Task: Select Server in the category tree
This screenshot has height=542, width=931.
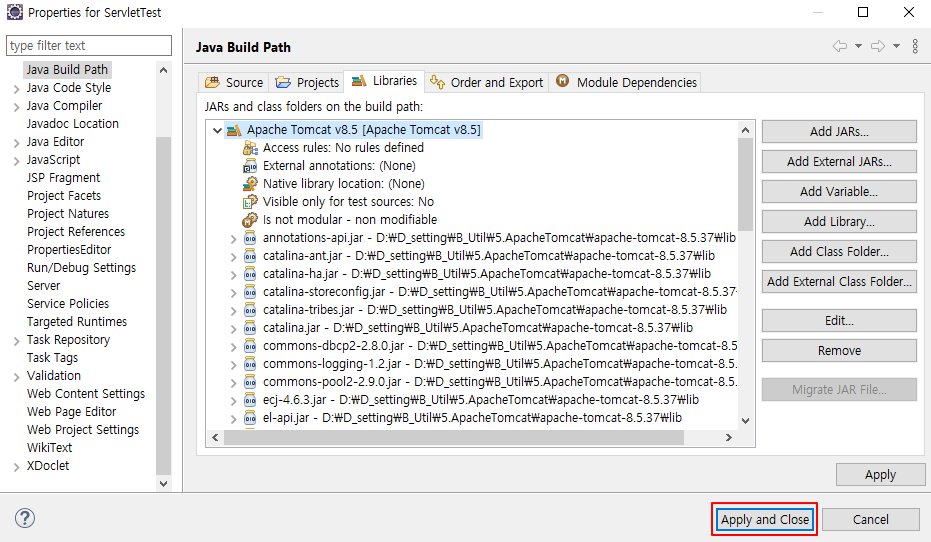Action: point(43,286)
